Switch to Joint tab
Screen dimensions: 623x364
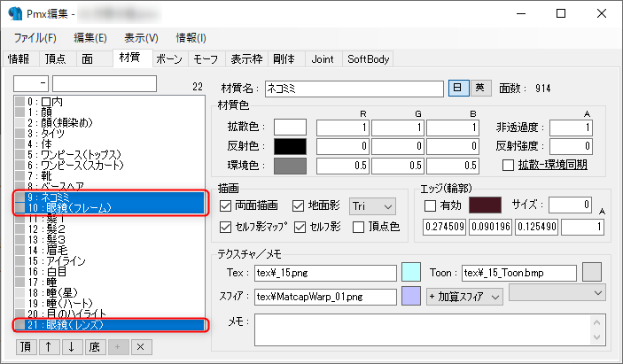[x=323, y=59]
